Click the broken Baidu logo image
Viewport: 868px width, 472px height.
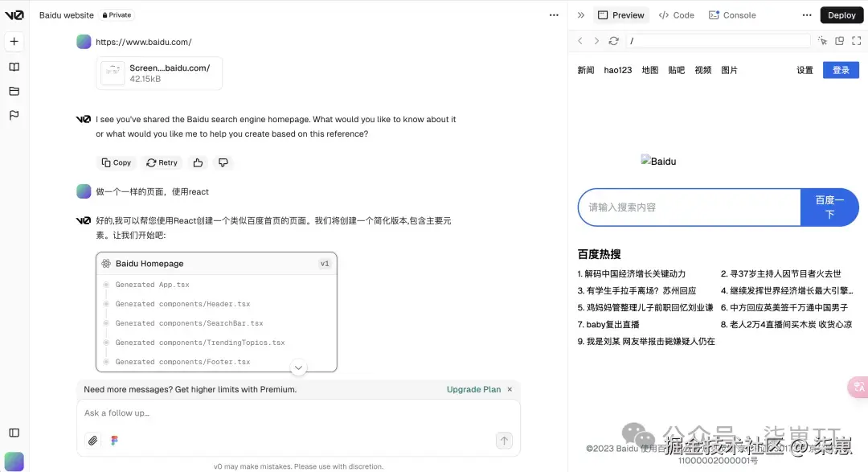tap(658, 161)
